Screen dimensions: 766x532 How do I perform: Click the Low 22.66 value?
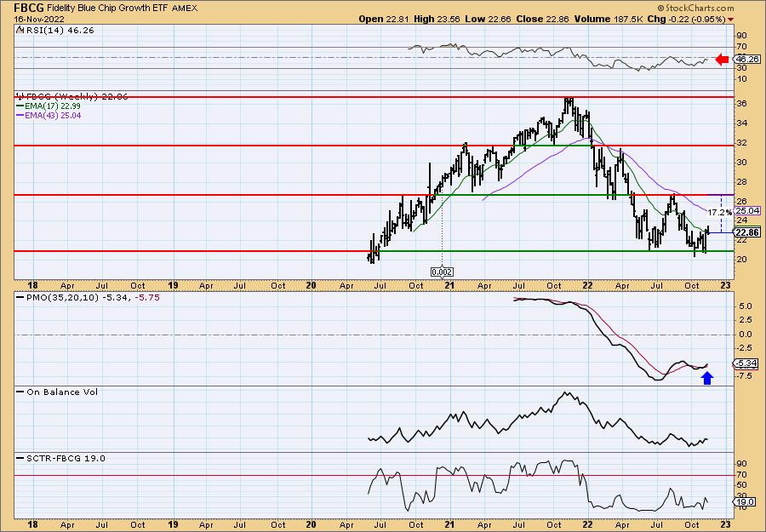(x=486, y=19)
